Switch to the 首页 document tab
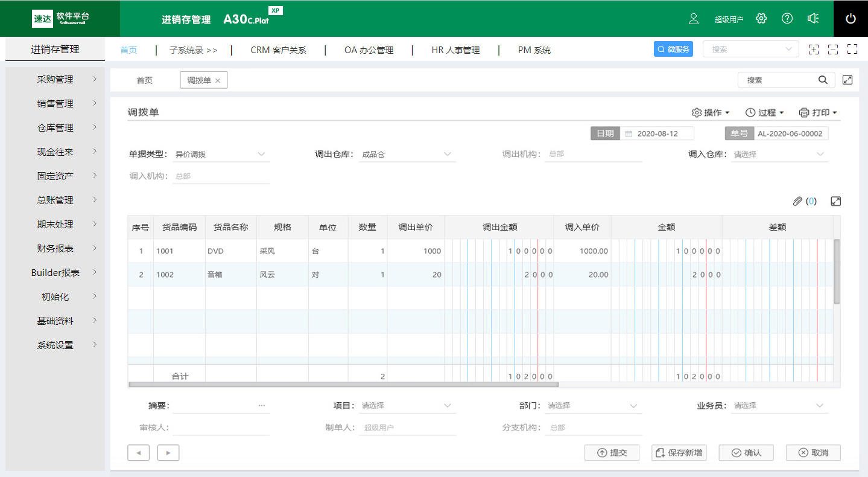 coord(144,80)
